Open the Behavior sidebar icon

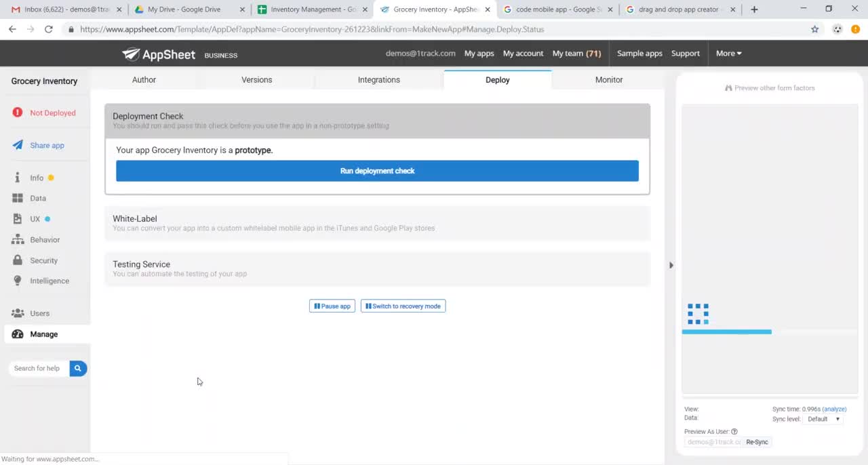pyautogui.click(x=18, y=239)
